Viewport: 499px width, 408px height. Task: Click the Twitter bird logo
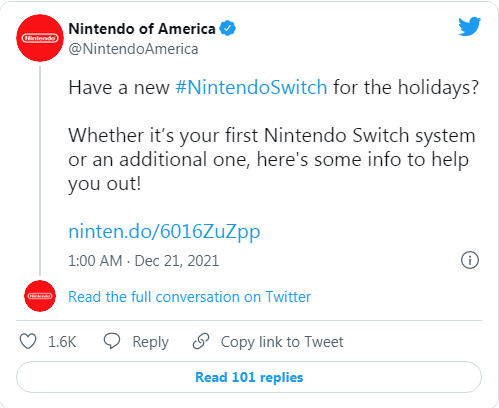469,26
